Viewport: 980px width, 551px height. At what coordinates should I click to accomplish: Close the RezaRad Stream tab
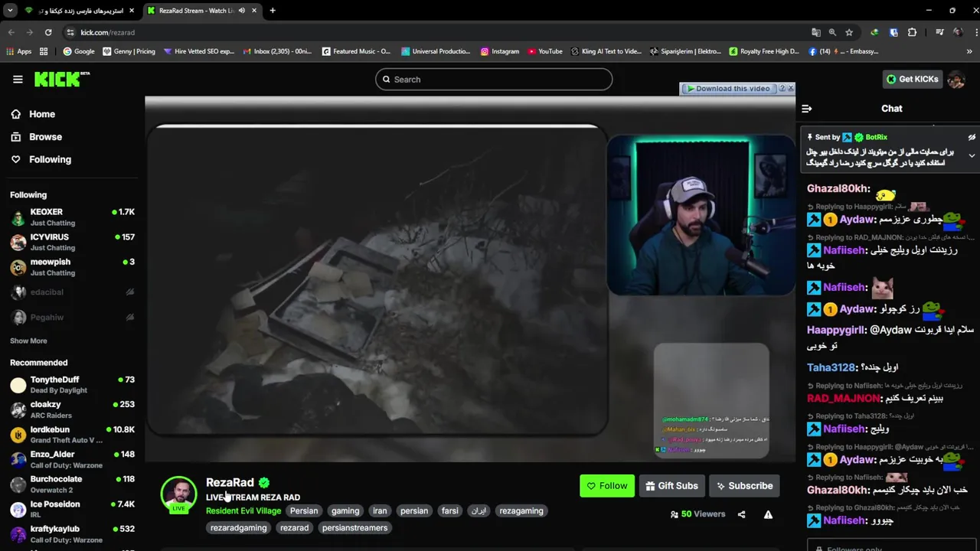[254, 11]
